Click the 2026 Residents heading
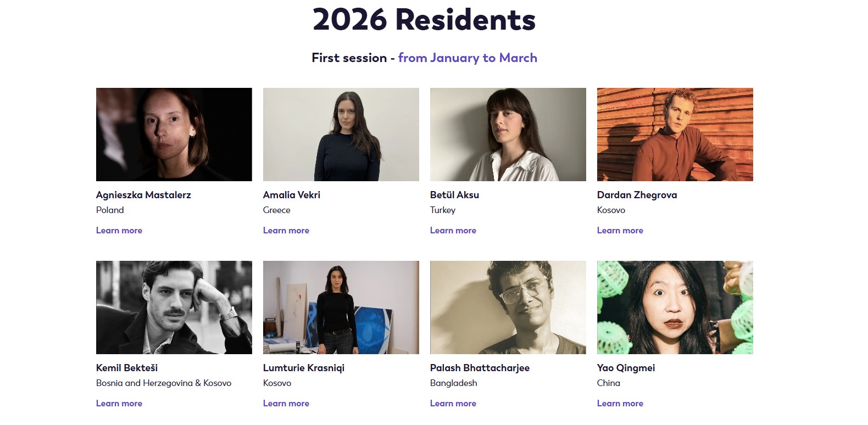Viewport: 868px width, 425px height. pyautogui.click(x=424, y=20)
